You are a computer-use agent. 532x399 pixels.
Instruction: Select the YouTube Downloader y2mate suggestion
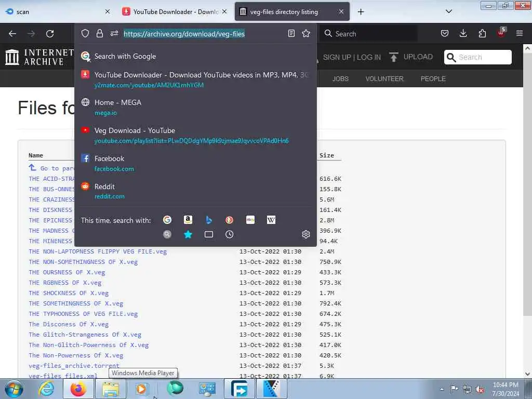click(195, 79)
